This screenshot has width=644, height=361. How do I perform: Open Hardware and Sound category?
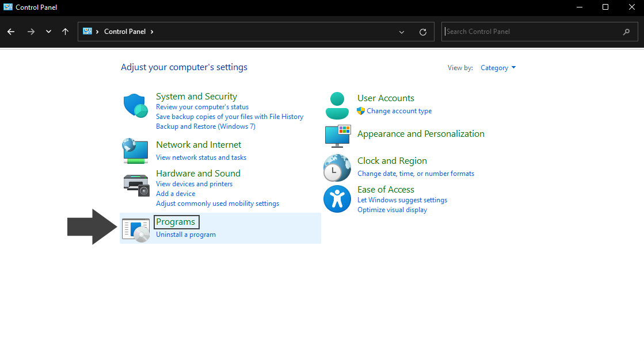pyautogui.click(x=198, y=174)
